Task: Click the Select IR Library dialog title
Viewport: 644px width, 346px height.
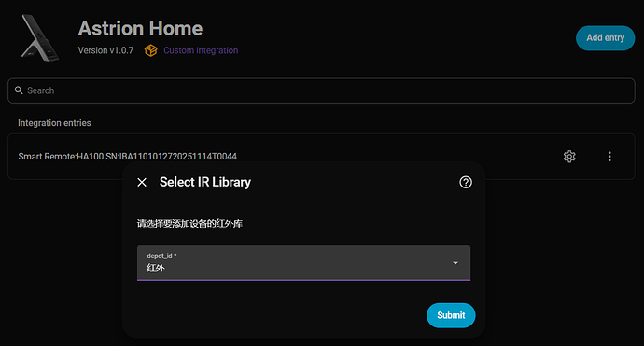Action: coord(205,182)
